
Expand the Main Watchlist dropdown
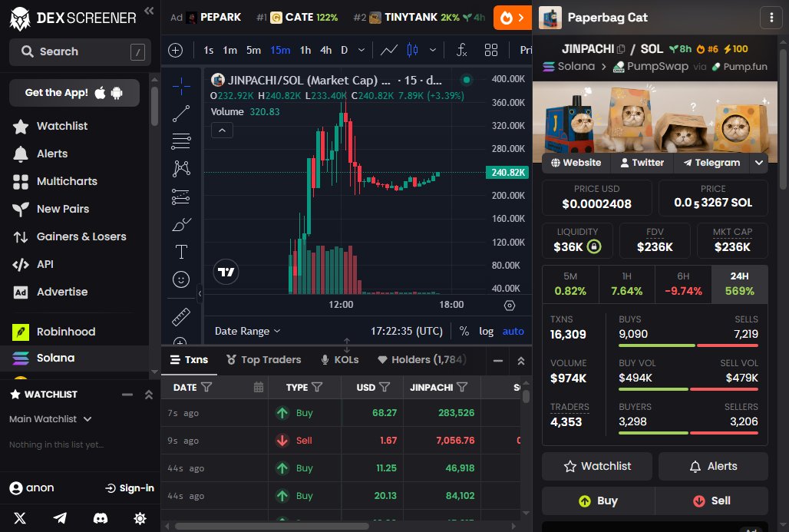click(51, 418)
